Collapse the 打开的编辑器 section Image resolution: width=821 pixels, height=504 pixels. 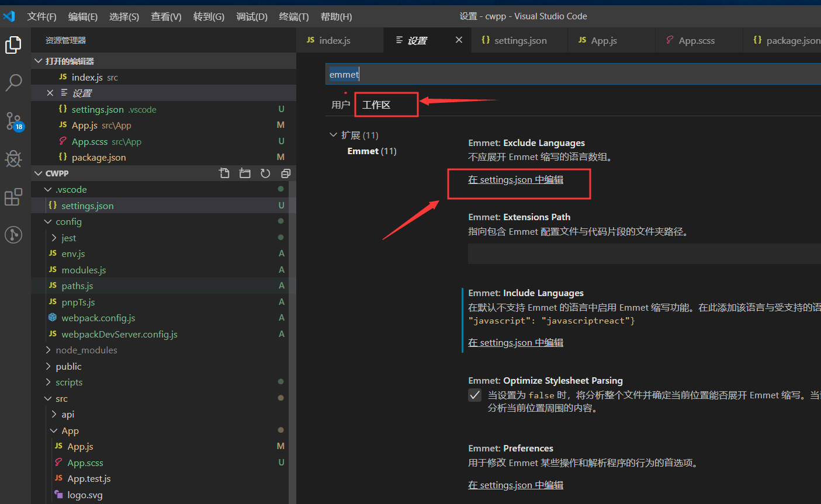(x=39, y=61)
